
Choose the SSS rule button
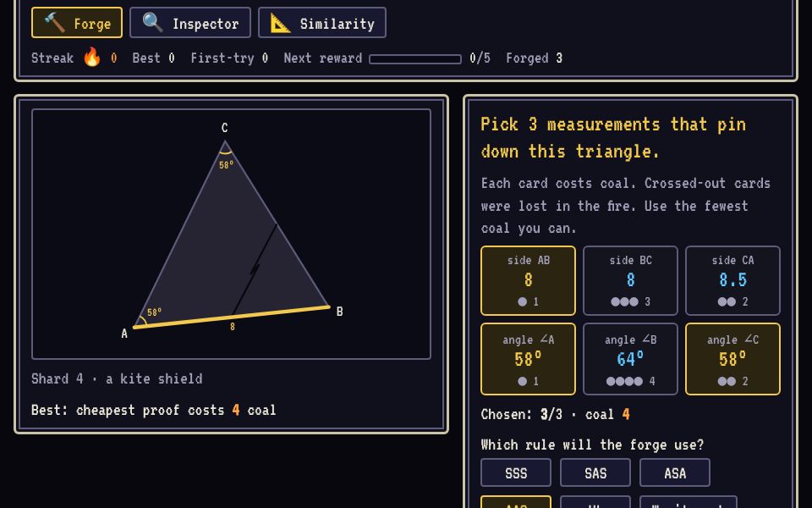[x=516, y=472]
